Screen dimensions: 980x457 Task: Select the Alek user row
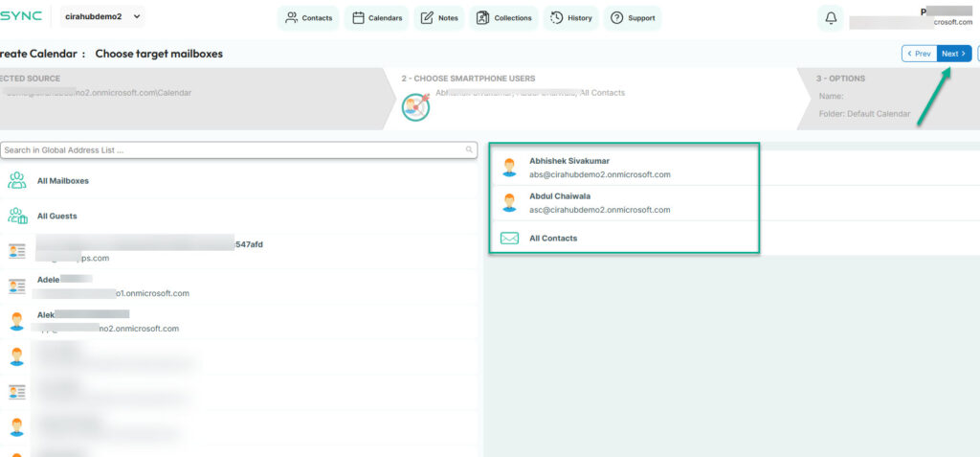pyautogui.click(x=240, y=322)
